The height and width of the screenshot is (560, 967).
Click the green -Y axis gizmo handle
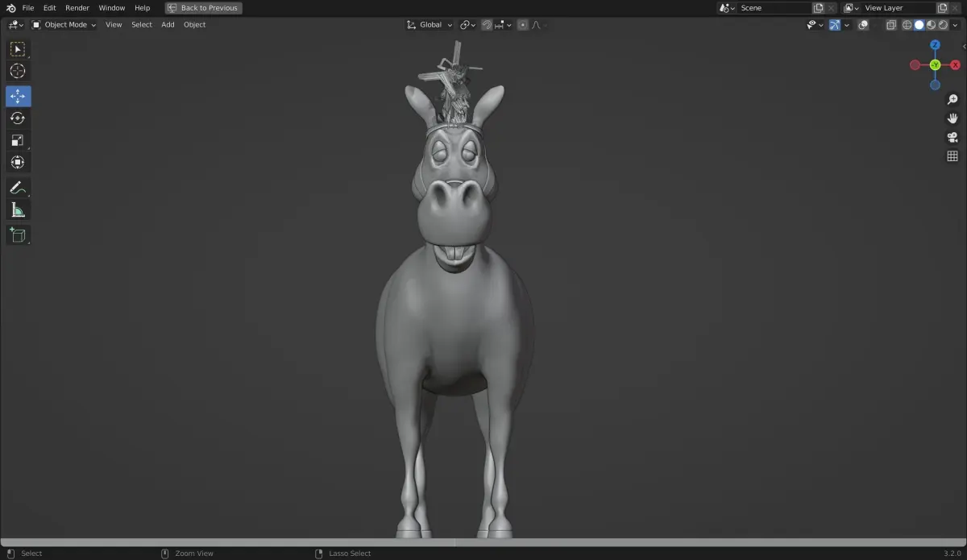click(x=935, y=64)
